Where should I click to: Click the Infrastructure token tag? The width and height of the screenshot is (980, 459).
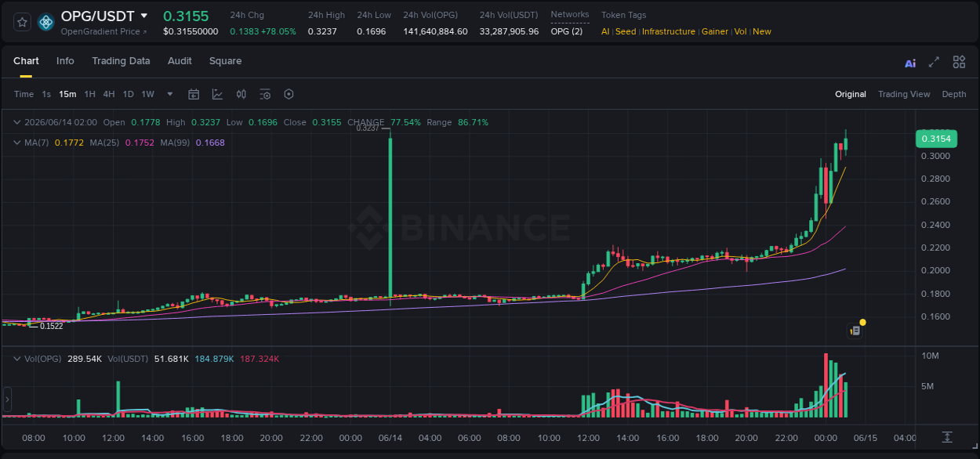tap(669, 31)
